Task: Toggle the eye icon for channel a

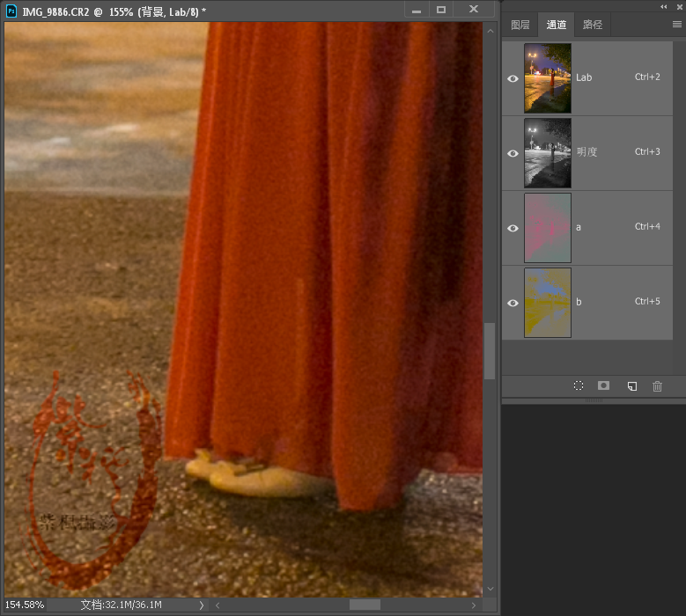Action: [x=513, y=228]
